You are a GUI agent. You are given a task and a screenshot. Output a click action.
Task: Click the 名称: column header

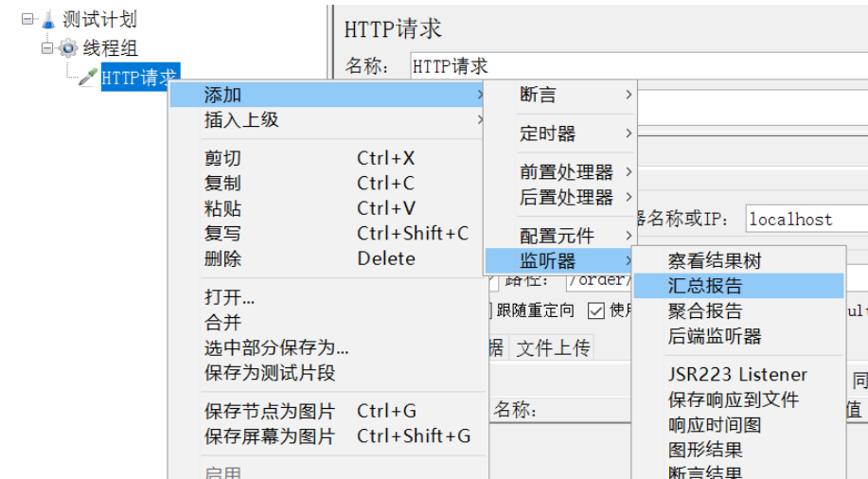[x=559, y=410]
